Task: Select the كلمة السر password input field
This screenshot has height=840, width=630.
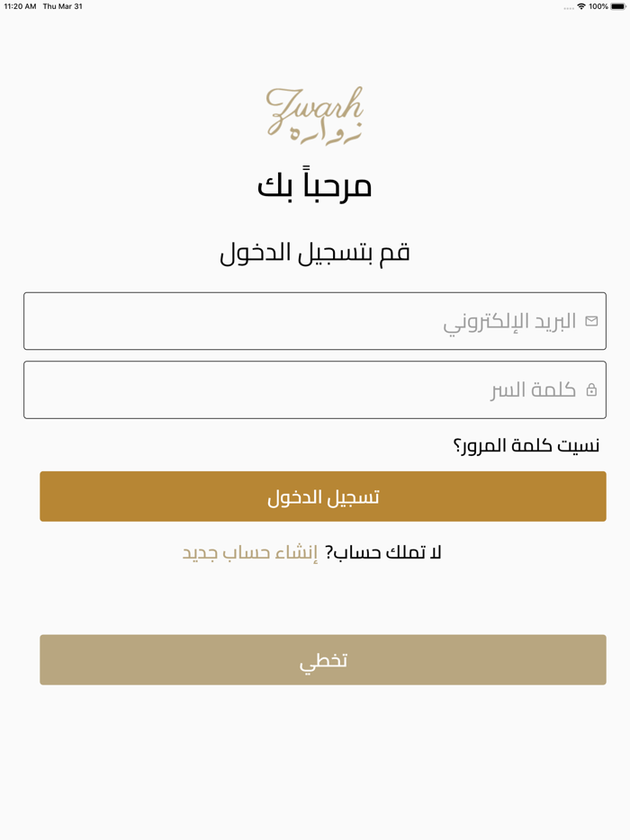Action: 315,389
